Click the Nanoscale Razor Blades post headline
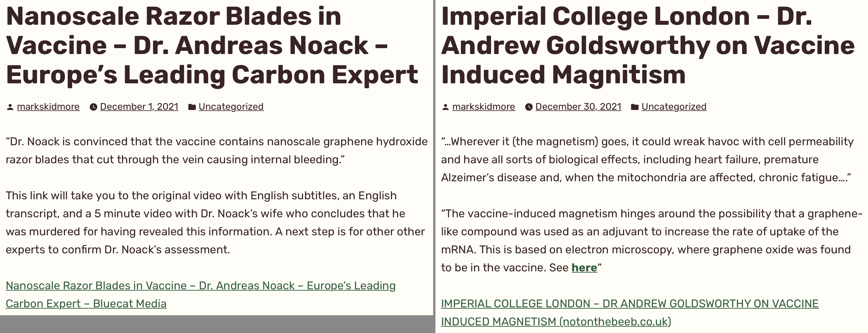Viewport: 868px width, 333px height. point(212,45)
